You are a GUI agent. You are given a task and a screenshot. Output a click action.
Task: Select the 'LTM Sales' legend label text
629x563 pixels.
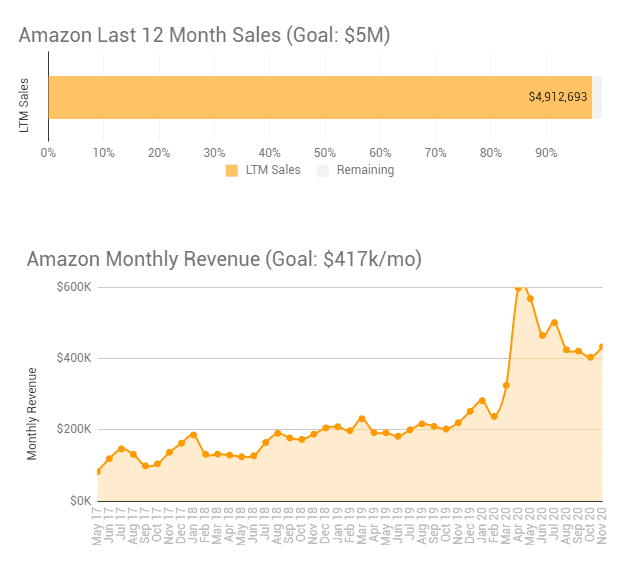272,171
